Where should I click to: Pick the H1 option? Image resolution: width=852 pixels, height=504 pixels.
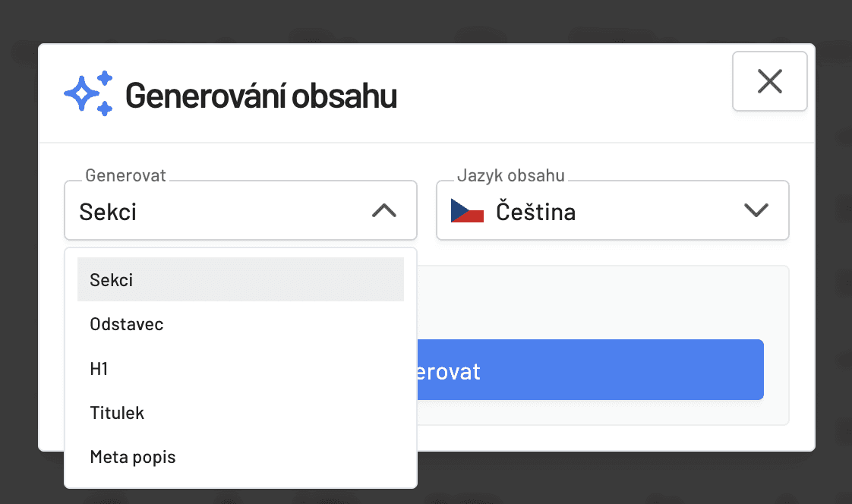pyautogui.click(x=241, y=369)
